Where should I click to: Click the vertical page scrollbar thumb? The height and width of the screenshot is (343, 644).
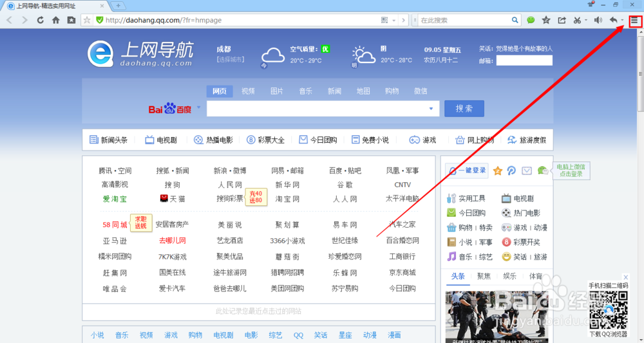click(x=640, y=74)
